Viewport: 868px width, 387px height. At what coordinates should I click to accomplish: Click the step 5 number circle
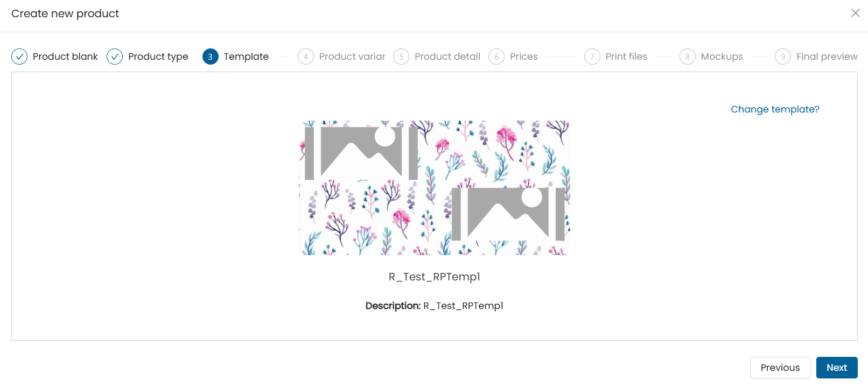pyautogui.click(x=401, y=57)
